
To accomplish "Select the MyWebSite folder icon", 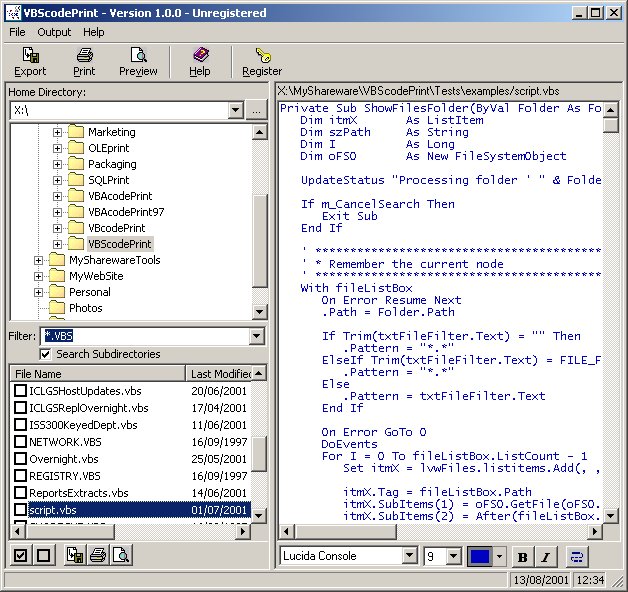I will pyautogui.click(x=57, y=276).
